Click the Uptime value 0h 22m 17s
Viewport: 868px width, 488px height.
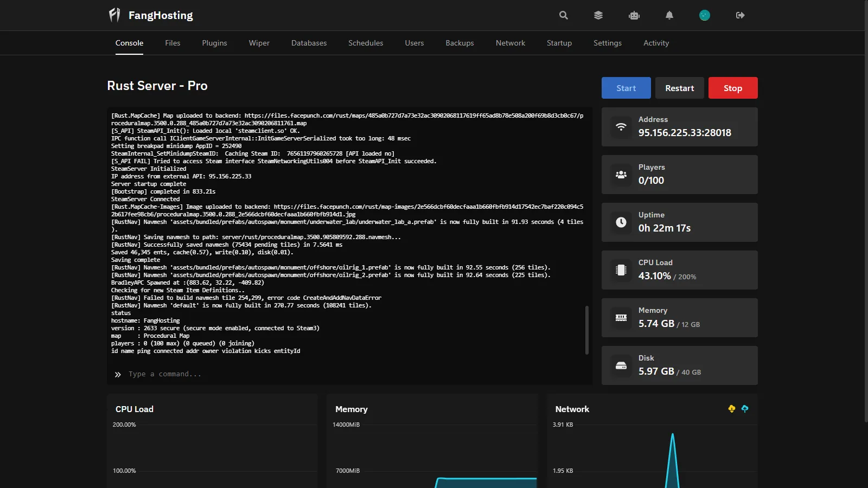tap(665, 228)
